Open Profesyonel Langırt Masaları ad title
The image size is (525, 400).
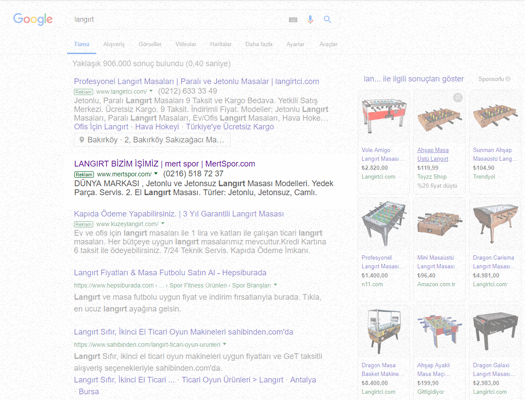196,81
